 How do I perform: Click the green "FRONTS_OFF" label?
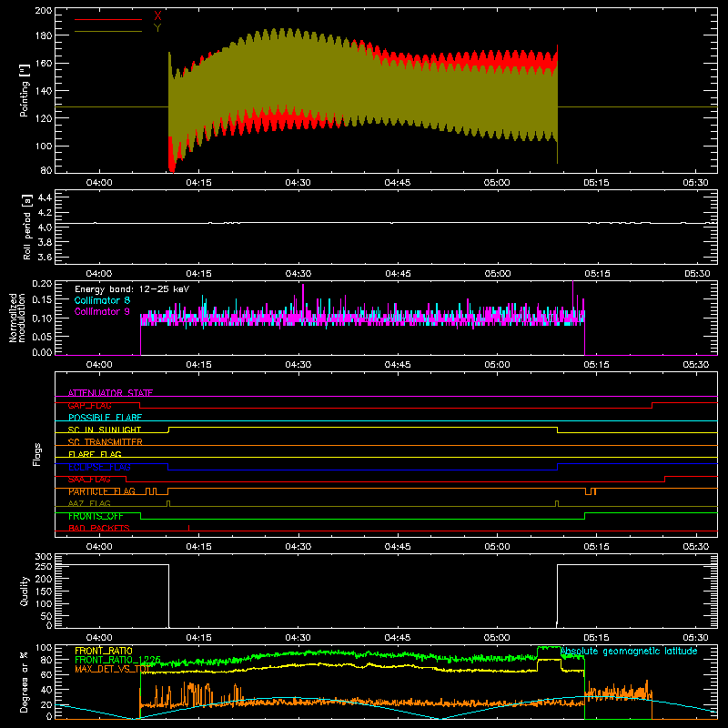click(96, 516)
